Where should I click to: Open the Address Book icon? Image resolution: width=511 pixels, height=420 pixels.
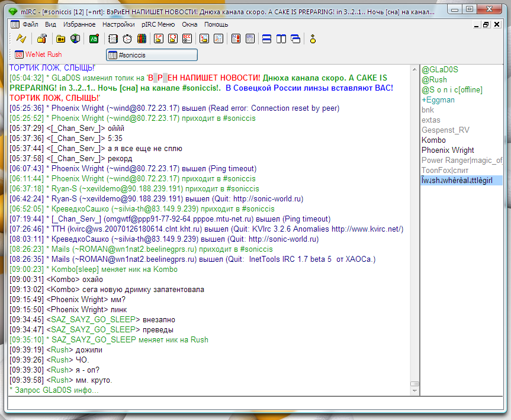113,39
